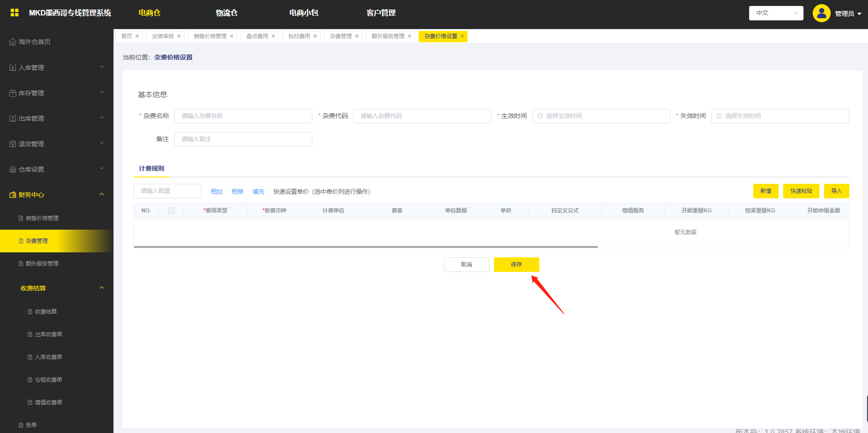Toggle the select-all checkbox in table header

tap(171, 211)
